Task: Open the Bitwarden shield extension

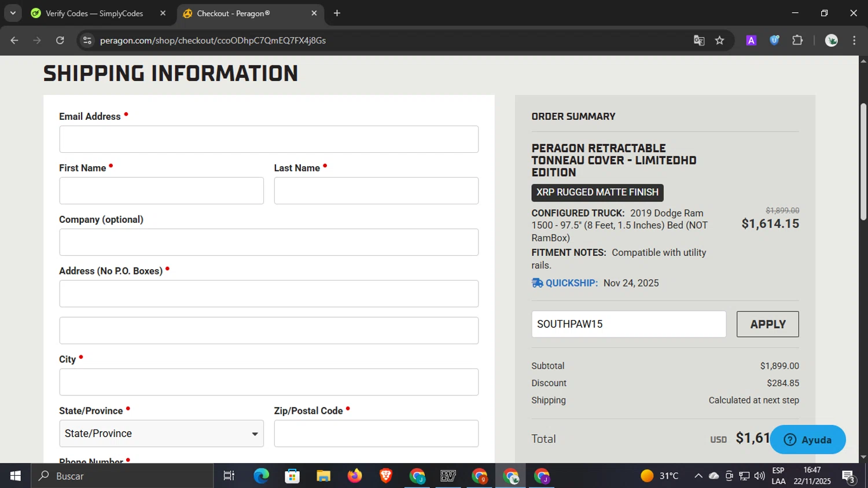Action: tap(774, 41)
